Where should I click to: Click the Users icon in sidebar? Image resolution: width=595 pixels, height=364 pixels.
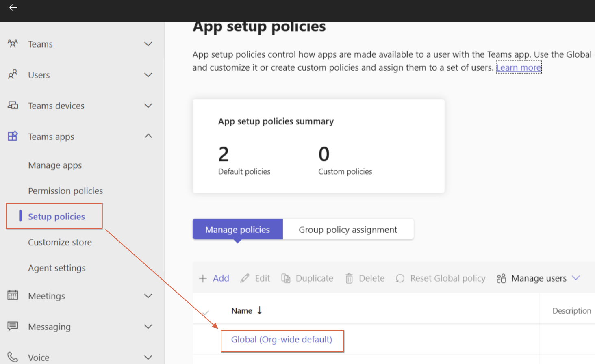(x=13, y=74)
